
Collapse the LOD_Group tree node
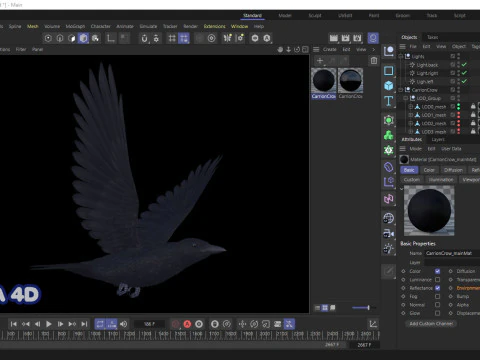click(x=406, y=98)
